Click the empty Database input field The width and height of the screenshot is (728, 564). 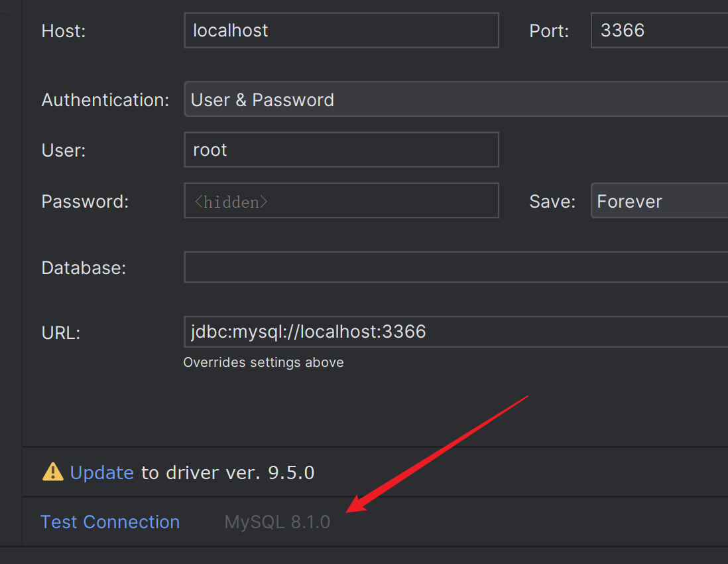tap(456, 267)
